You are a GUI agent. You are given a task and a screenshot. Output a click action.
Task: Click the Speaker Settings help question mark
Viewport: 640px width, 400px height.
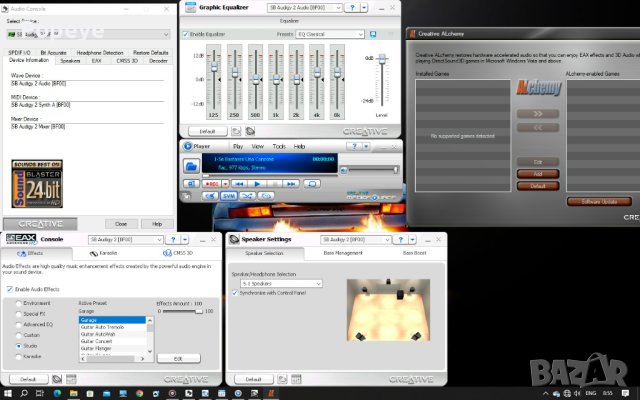[400, 240]
